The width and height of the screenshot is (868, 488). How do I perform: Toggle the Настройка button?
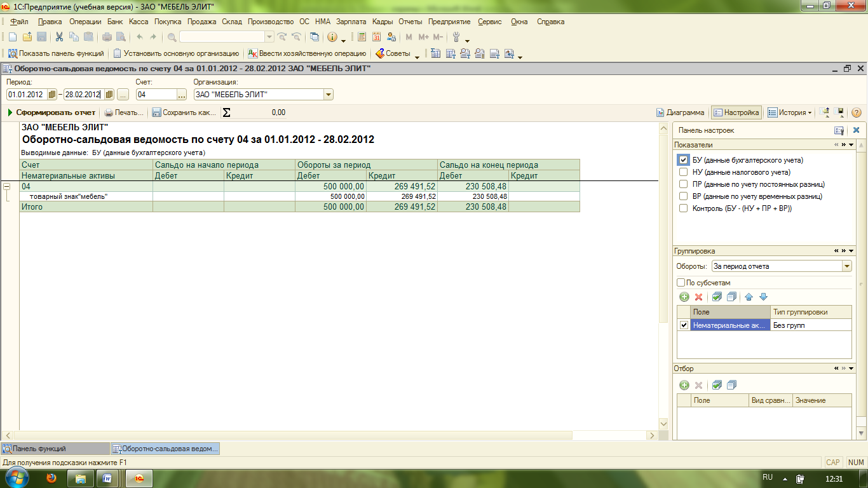[736, 112]
